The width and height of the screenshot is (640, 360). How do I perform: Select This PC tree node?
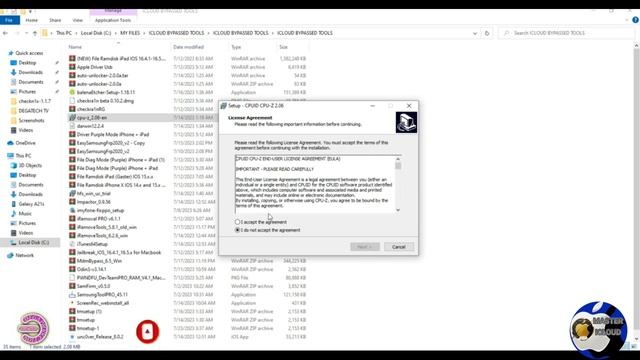pyautogui.click(x=23, y=156)
